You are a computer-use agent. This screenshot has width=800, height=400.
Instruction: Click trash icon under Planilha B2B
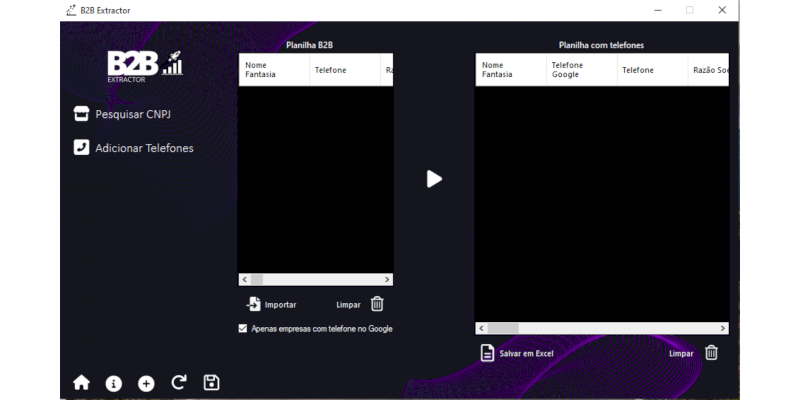(377, 304)
